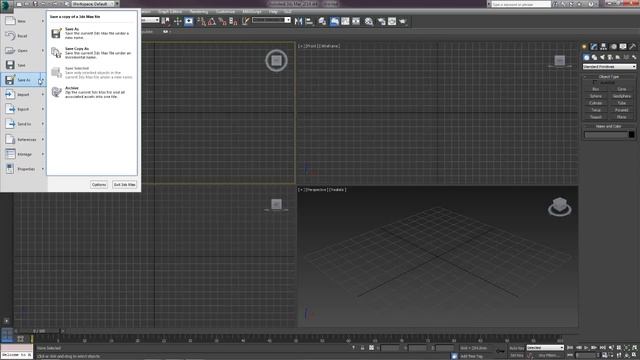The width and height of the screenshot is (640, 360).
Task: Select the Systems category icon
Action: [x=634, y=57]
